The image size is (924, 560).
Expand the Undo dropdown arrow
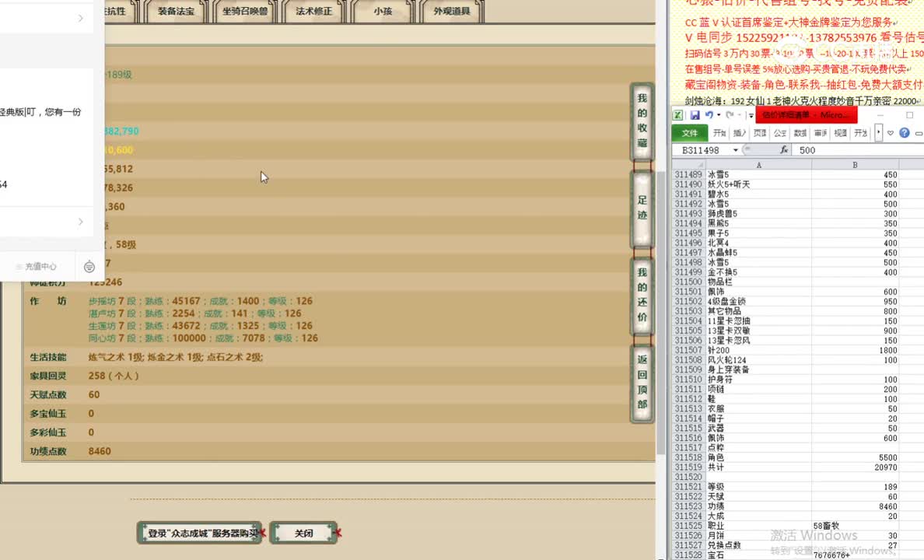718,114
